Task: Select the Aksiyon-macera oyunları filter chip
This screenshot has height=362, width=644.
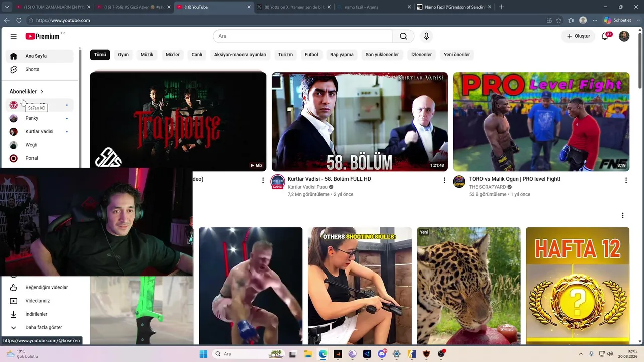Action: (x=240, y=55)
